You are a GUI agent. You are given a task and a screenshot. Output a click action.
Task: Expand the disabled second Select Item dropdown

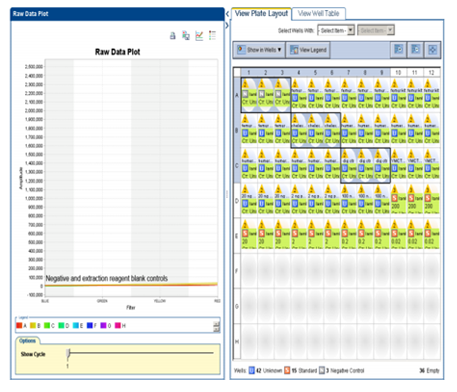pyautogui.click(x=376, y=30)
